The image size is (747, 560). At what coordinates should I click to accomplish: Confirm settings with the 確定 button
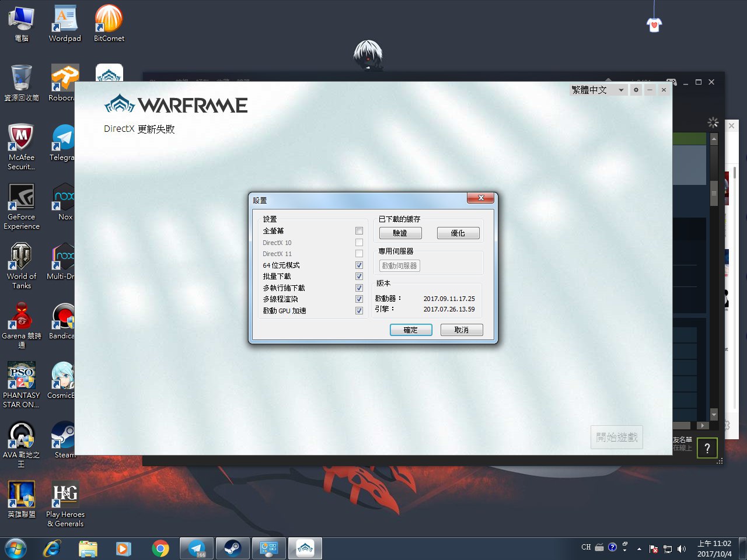tap(411, 330)
